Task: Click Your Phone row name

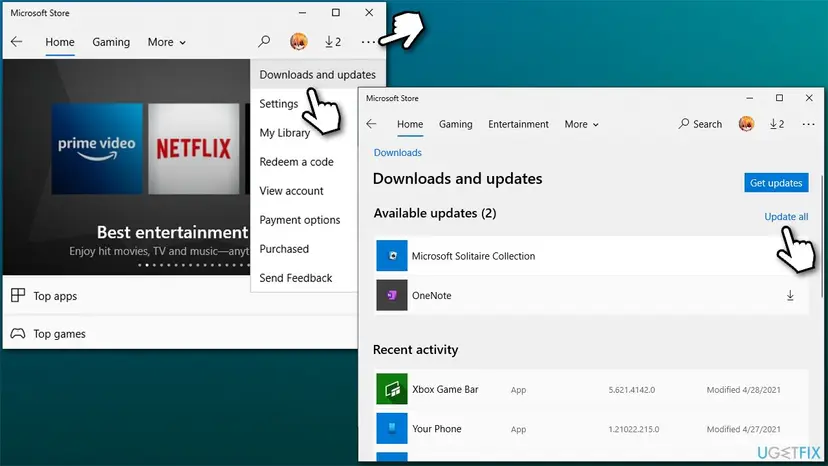Action: (437, 429)
